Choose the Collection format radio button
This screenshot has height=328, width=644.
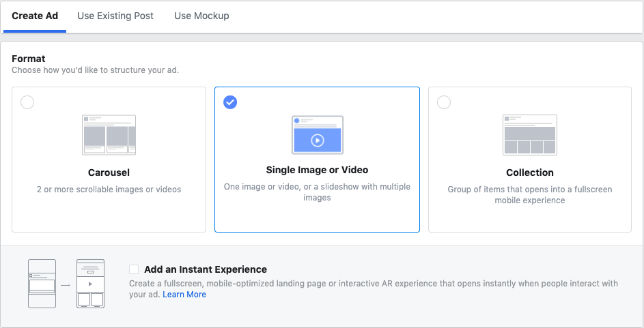(x=444, y=102)
